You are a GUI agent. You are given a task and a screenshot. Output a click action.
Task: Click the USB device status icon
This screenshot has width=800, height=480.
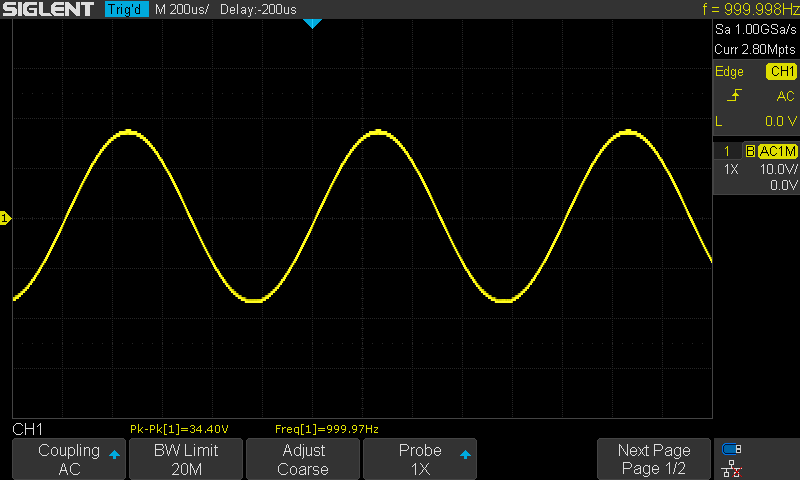(732, 449)
